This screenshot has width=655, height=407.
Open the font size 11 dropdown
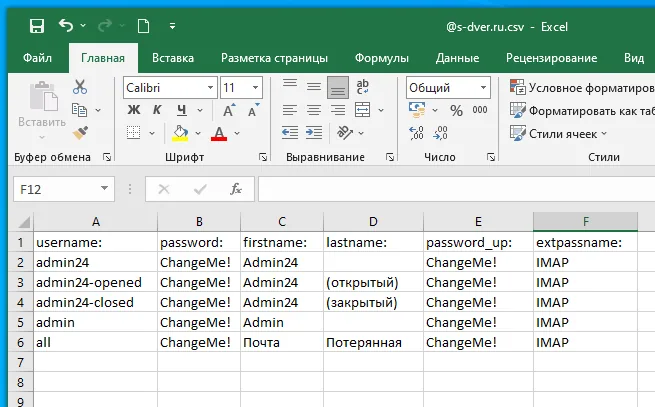[255, 88]
